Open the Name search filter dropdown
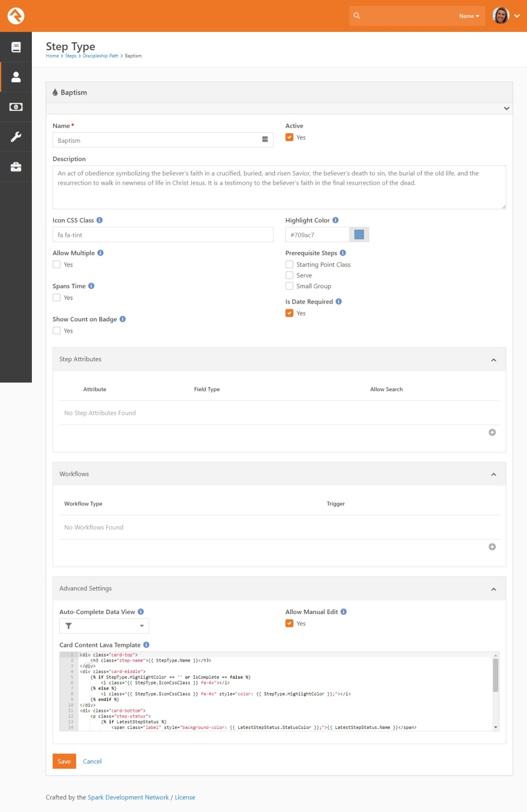 click(x=469, y=16)
